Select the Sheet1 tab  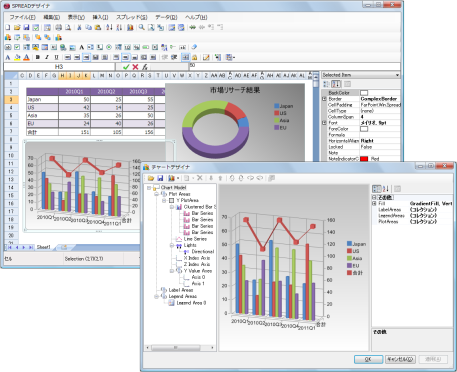44,247
